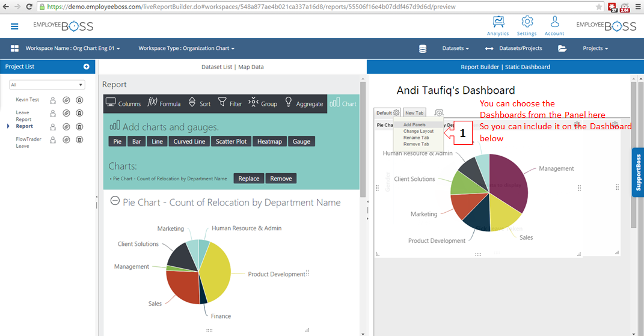644x336 pixels.
Task: Open Analytics from top bar
Action: point(498,26)
